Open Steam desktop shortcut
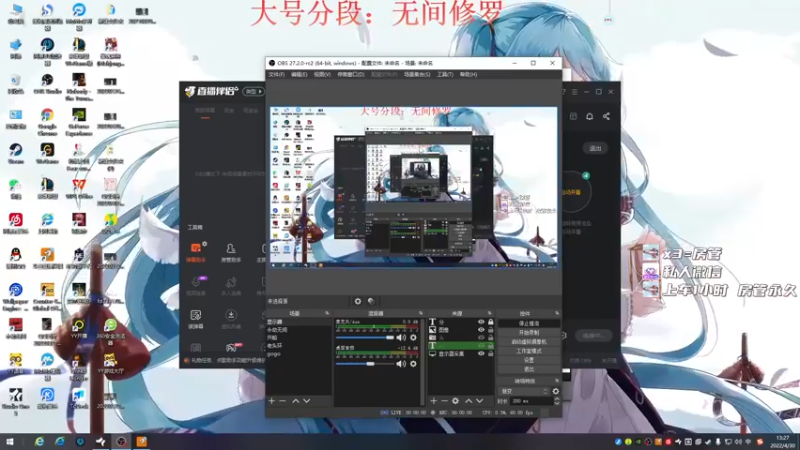 coord(16,154)
